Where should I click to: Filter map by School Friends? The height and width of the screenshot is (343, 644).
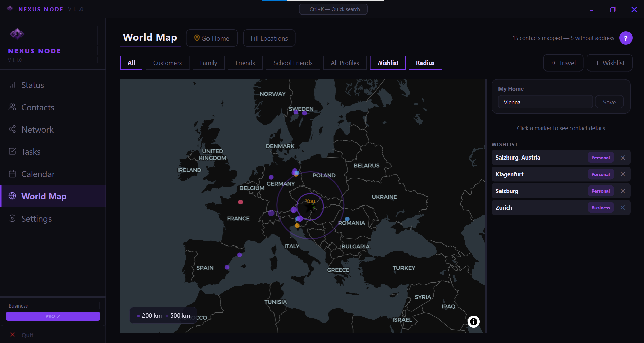[x=293, y=63]
